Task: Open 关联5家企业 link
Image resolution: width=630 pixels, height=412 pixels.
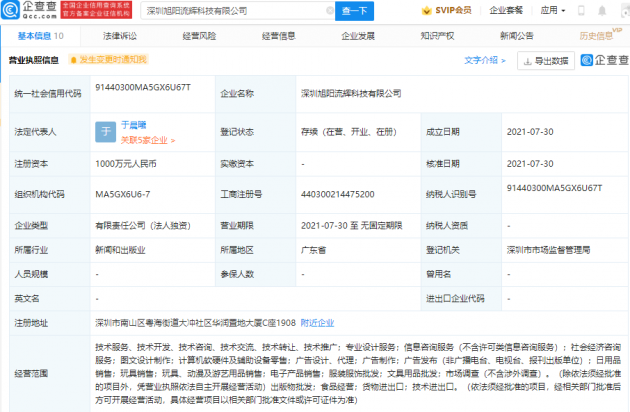Action: (148, 140)
